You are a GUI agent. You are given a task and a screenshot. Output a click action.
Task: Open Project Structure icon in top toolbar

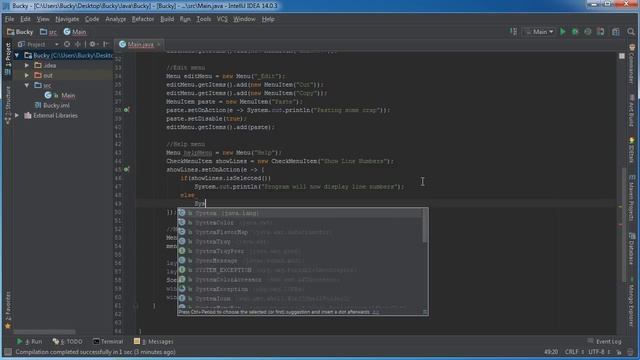pyautogui.click(x=616, y=31)
